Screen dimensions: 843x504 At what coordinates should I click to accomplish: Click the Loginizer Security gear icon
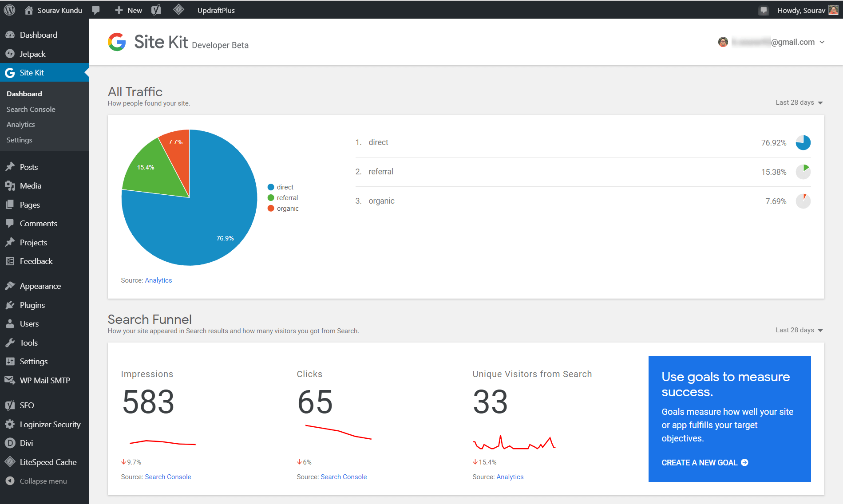tap(10, 424)
